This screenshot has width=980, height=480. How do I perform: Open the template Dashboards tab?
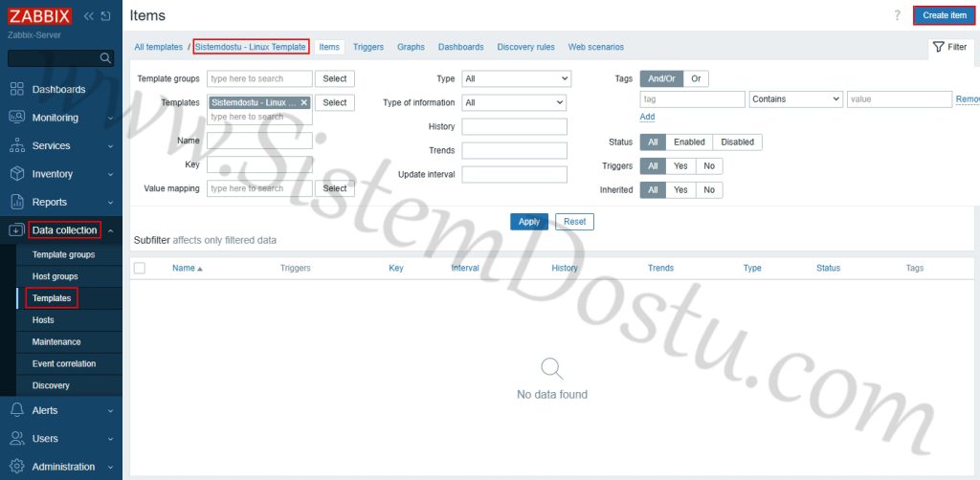point(460,47)
